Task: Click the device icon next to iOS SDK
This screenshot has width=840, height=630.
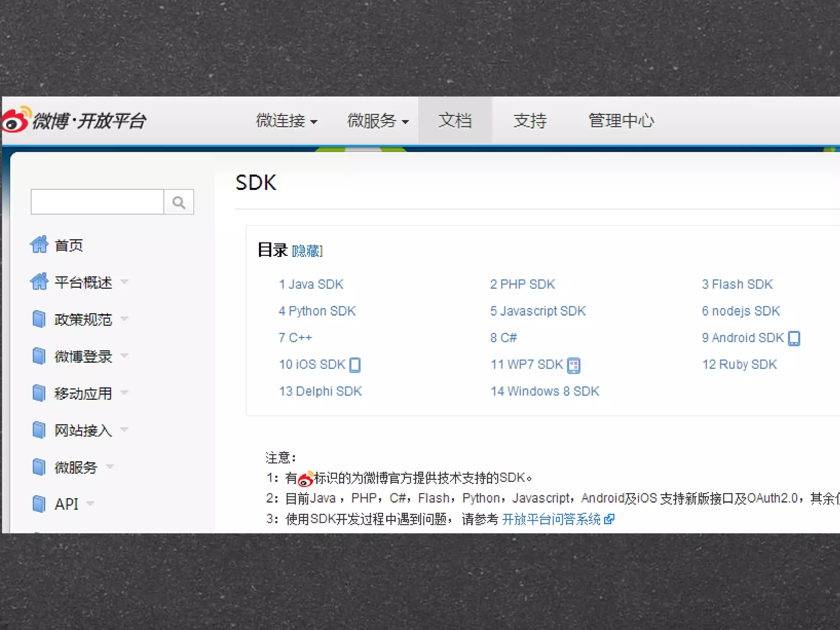Action: [x=355, y=365]
